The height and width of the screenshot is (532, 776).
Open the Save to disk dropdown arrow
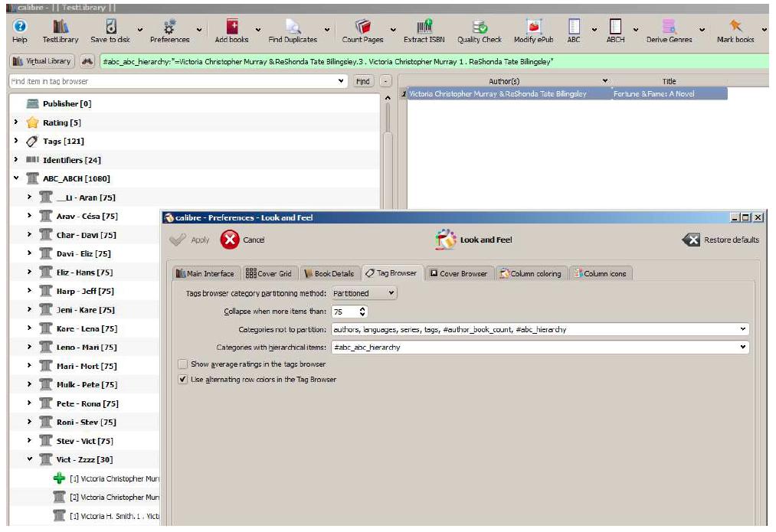tap(140, 30)
